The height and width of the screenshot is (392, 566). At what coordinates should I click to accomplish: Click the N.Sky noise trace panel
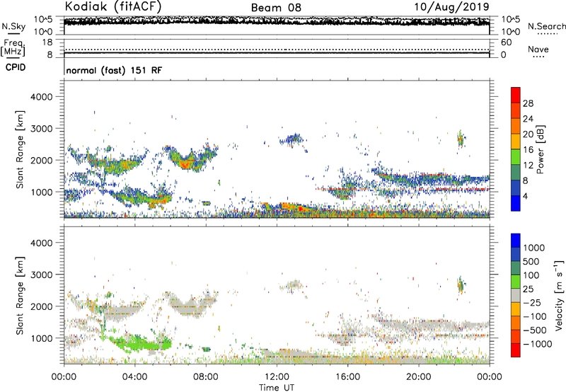tap(277, 25)
